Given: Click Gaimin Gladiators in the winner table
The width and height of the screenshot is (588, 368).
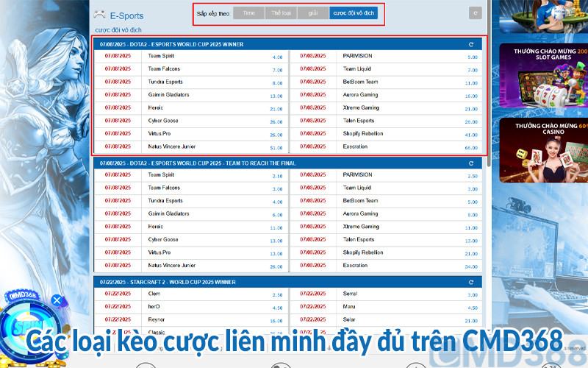Looking at the screenshot, I should point(168,95).
